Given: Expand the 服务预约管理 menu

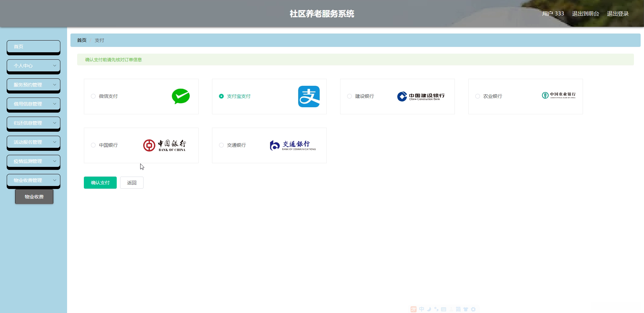Looking at the screenshot, I should coord(33,85).
